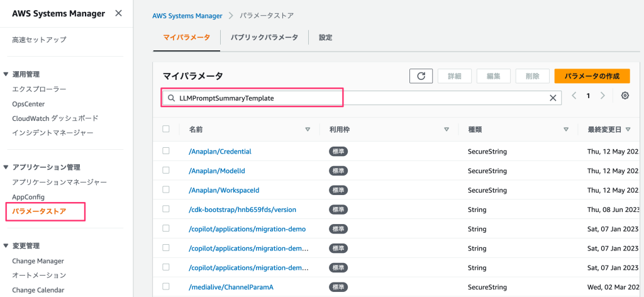
Task: Open /Anaplan/ModelId parameter link
Action: (x=217, y=171)
